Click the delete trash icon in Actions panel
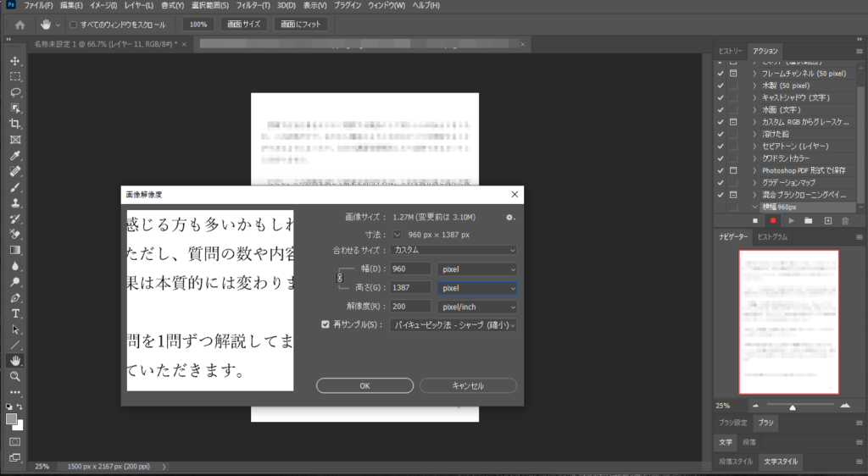This screenshot has width=868, height=476. [844, 220]
